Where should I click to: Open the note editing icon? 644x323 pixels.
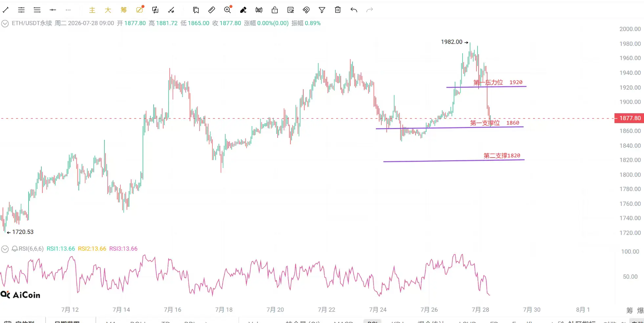(290, 10)
